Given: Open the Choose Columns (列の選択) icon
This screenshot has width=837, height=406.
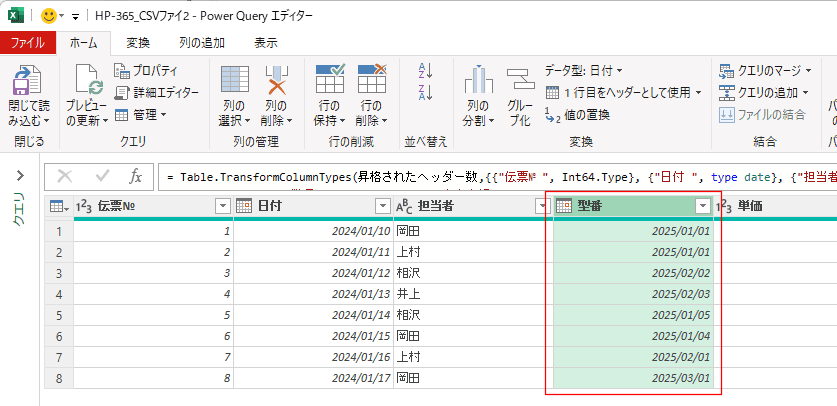Looking at the screenshot, I should 234,83.
